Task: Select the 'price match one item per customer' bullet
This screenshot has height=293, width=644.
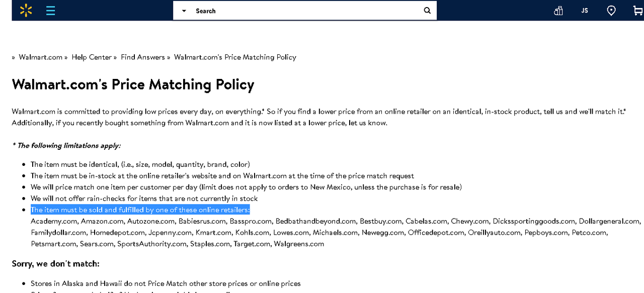Action: [x=246, y=187]
